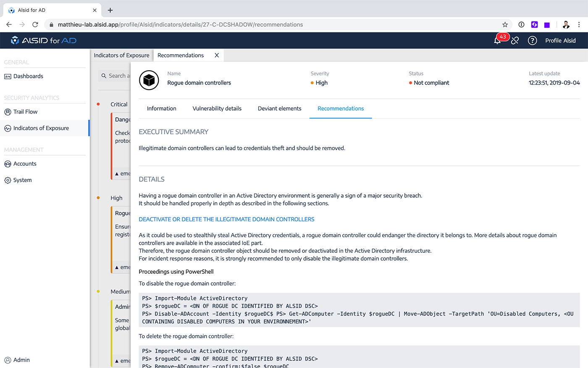Open the Accounts management page
The width and height of the screenshot is (588, 368).
(25, 164)
